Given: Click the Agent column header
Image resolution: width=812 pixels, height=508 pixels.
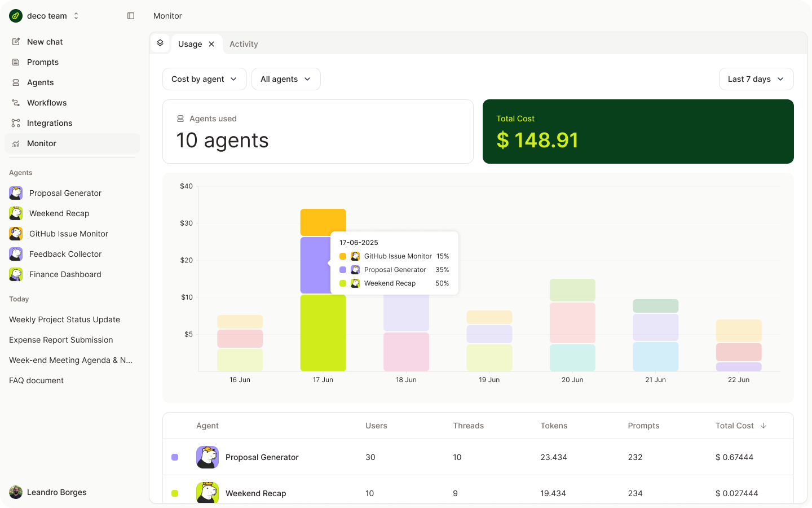Looking at the screenshot, I should pos(208,426).
